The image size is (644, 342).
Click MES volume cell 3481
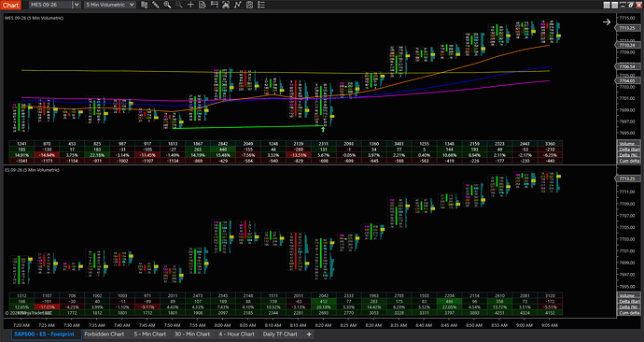399,144
